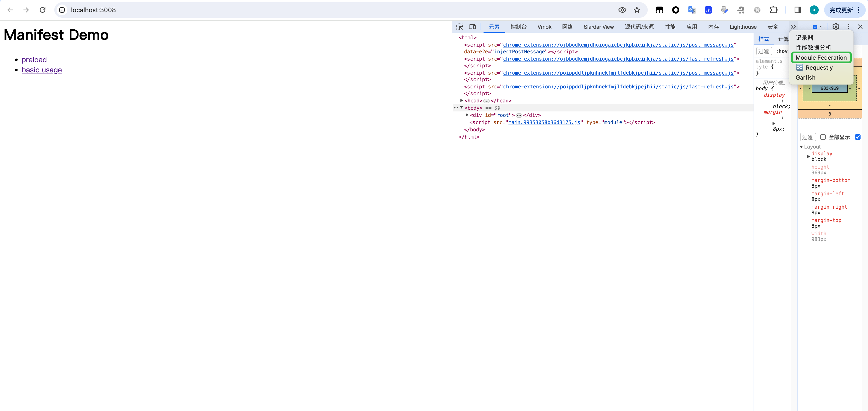Screen dimensions: 868x411
Task: Reload the page with the refresh icon
Action: 43,10
